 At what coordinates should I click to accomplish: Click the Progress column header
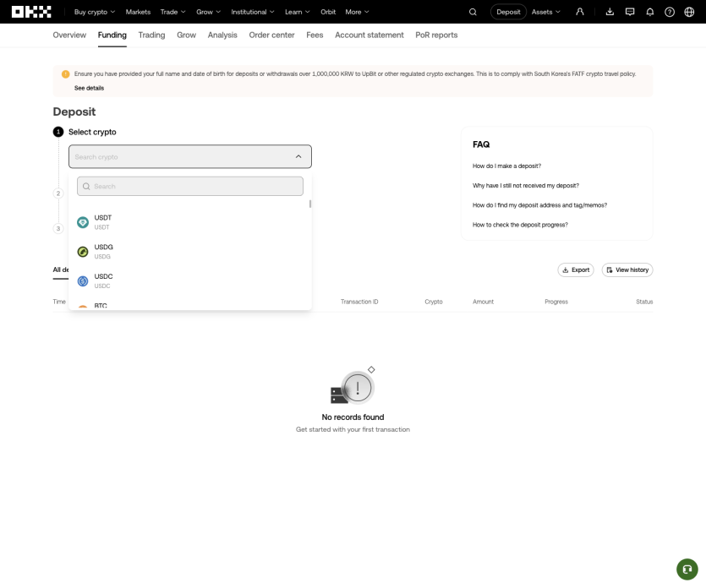[x=556, y=302]
